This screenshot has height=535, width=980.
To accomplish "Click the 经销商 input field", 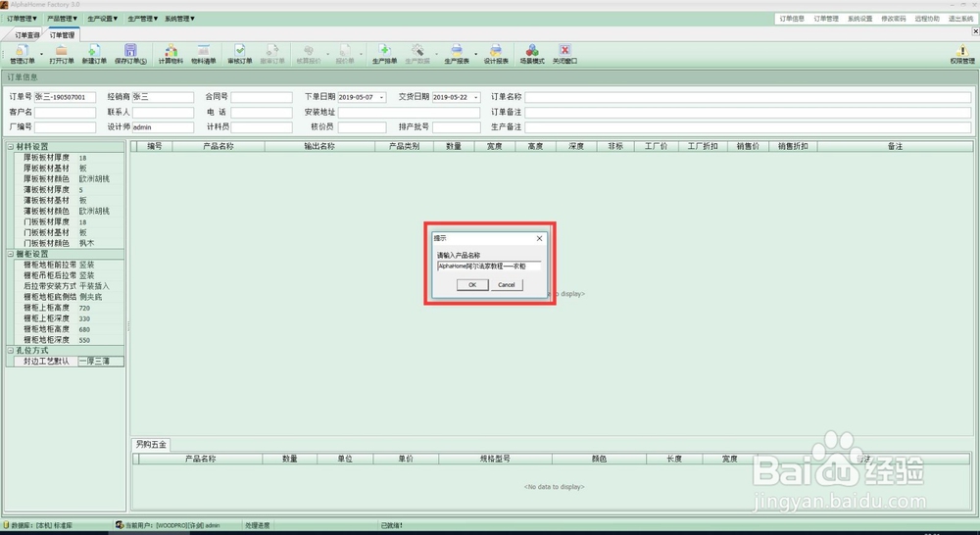I will tap(163, 98).
